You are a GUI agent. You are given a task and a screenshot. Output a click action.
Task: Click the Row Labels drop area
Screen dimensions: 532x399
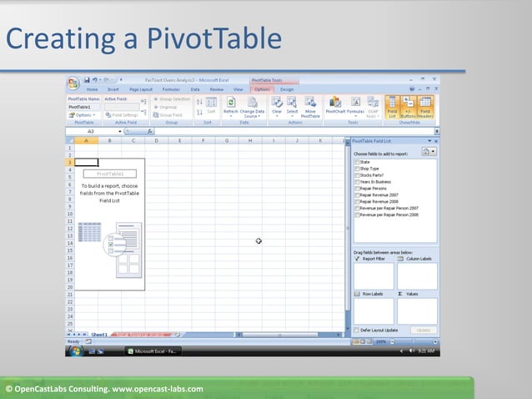374,311
